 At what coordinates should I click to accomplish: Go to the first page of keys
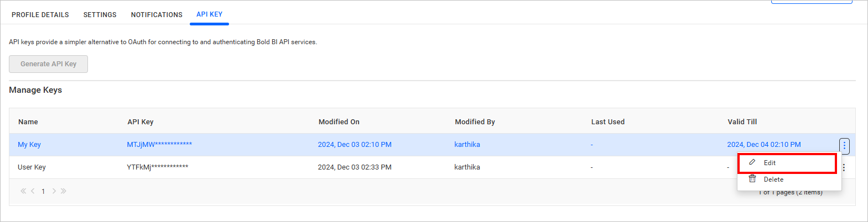[x=23, y=191]
